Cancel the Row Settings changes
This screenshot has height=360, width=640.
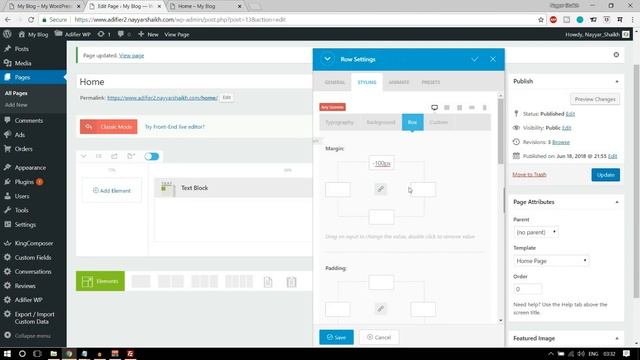(x=379, y=337)
